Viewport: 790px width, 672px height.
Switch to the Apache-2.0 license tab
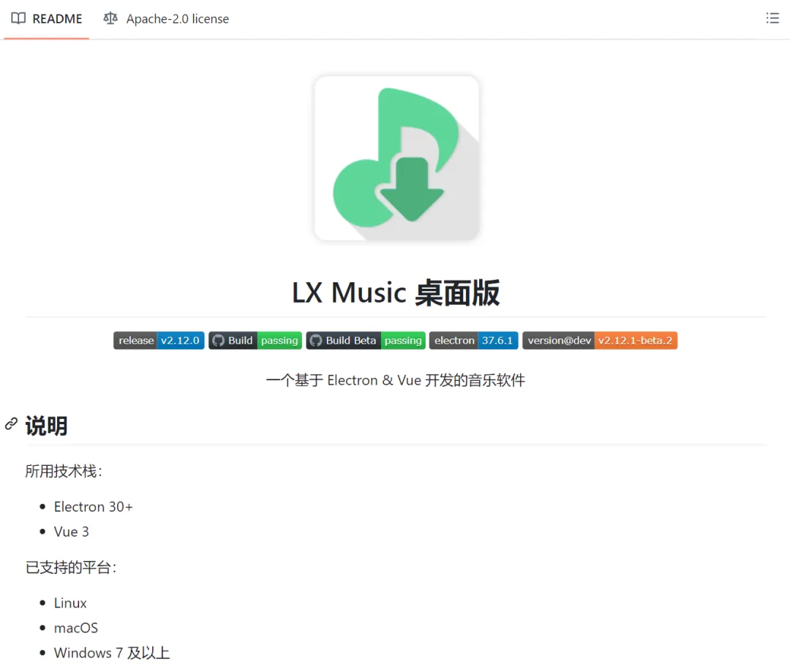[x=166, y=19]
